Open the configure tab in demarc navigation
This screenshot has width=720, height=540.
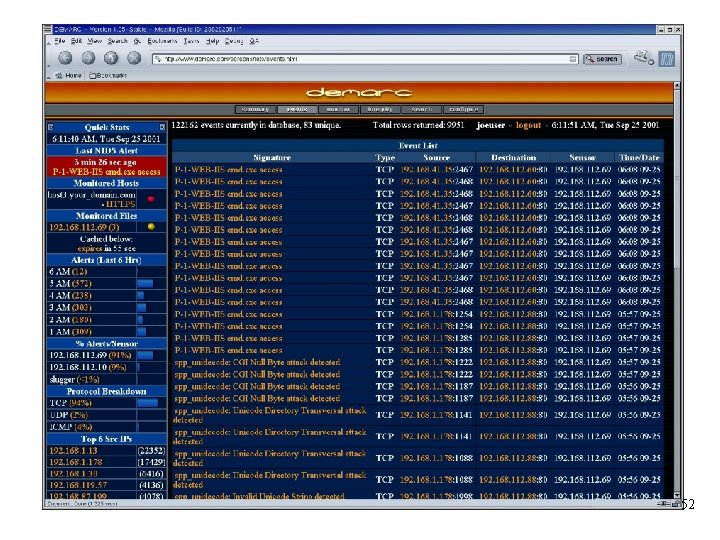[x=463, y=109]
